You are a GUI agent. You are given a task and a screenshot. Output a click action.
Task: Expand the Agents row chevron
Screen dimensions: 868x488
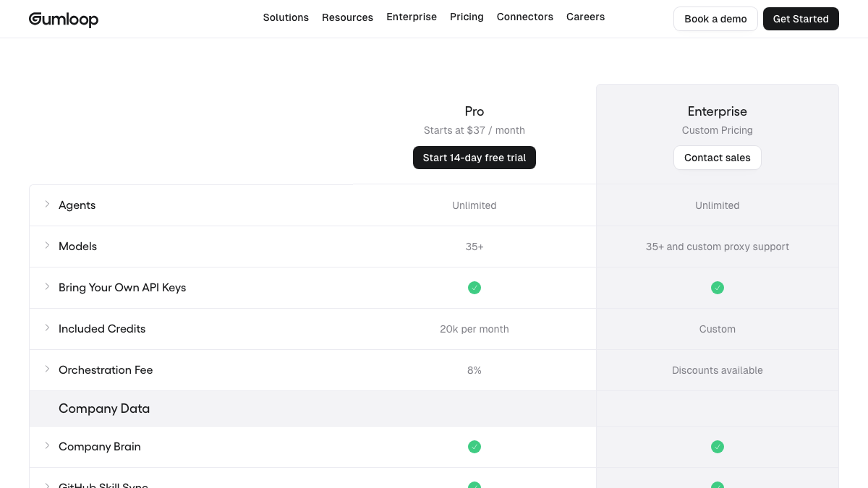click(47, 205)
